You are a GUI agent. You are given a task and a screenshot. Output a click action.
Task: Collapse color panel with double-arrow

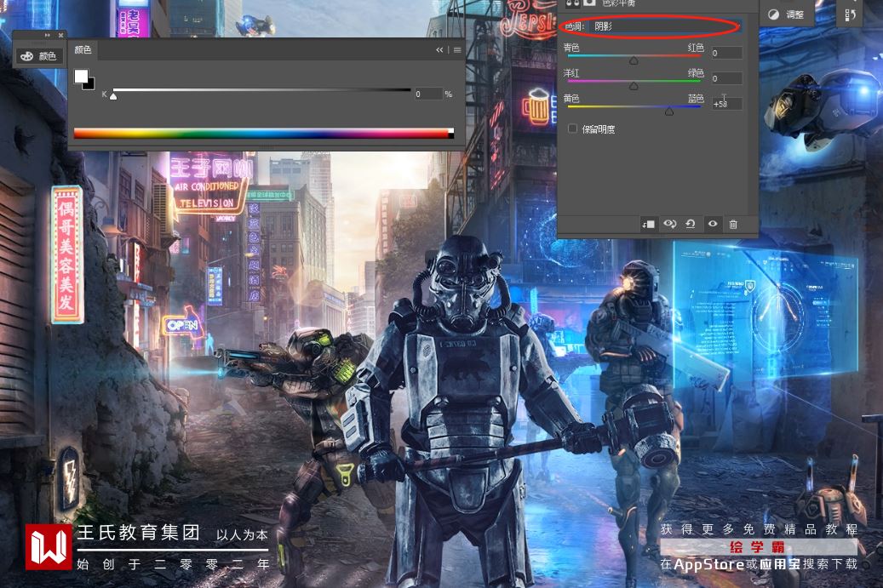coord(439,50)
